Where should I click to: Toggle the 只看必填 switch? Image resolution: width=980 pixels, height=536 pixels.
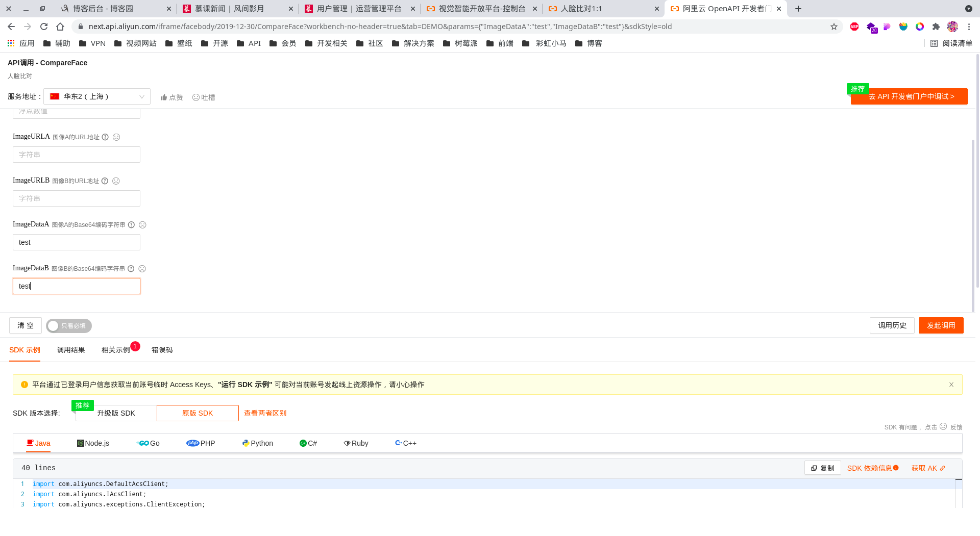pyautogui.click(x=69, y=326)
